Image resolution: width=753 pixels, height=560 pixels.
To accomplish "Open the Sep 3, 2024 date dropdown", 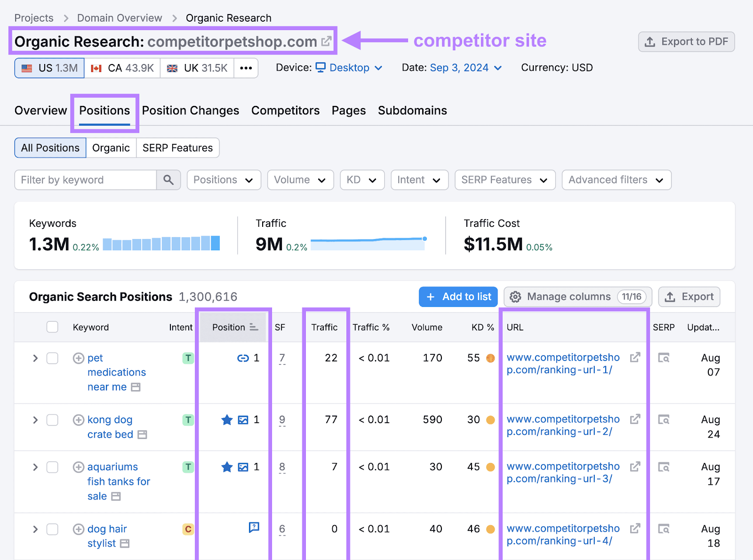I will tap(459, 67).
